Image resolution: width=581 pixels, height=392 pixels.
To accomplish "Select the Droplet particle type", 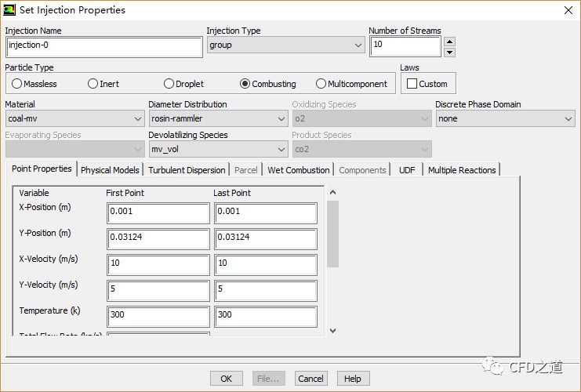I will (x=169, y=84).
